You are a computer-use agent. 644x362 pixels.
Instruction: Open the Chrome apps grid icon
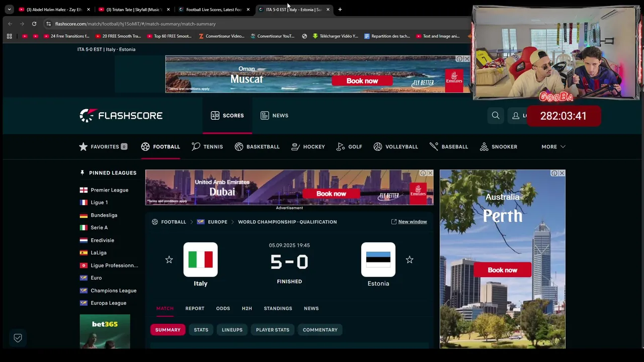coord(9,36)
